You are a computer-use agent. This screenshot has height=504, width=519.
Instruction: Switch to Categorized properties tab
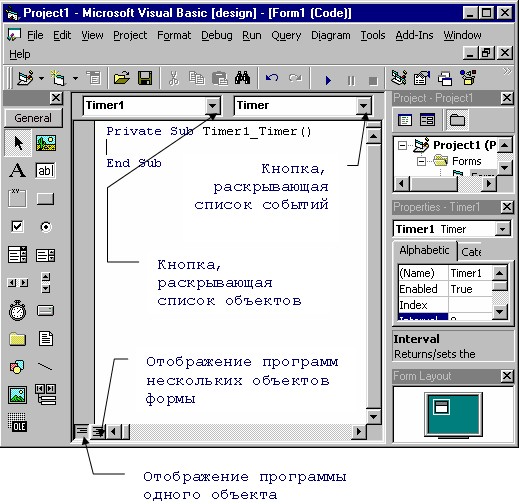471,252
